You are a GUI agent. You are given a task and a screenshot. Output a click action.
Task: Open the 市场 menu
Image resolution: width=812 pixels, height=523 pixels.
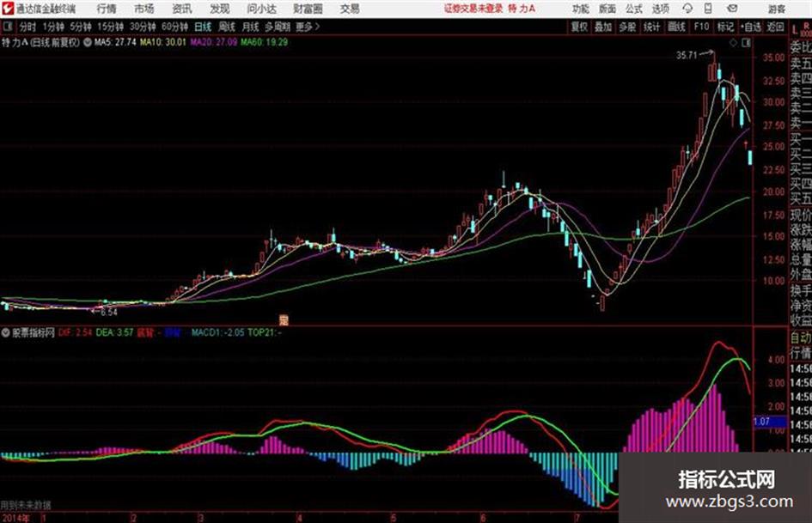pos(144,9)
